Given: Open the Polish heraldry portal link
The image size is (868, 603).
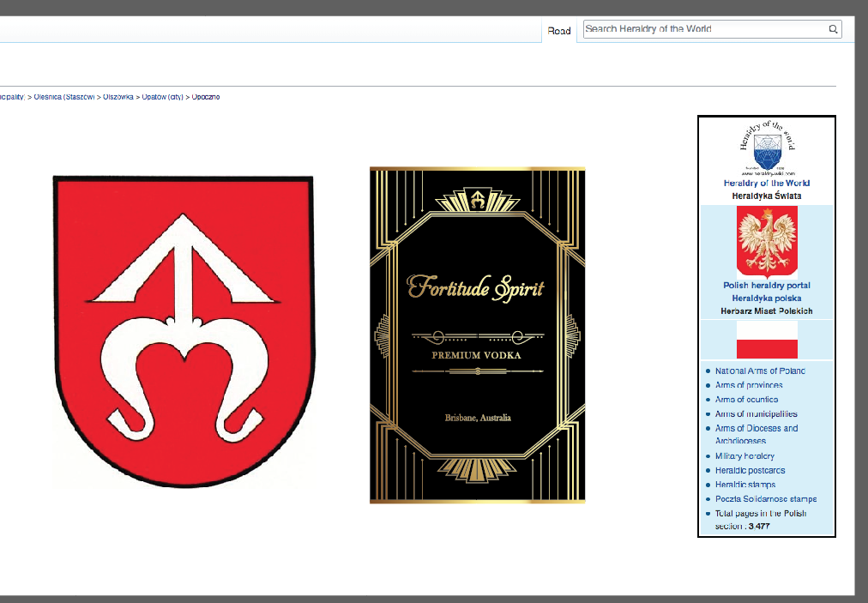Looking at the screenshot, I should [766, 285].
